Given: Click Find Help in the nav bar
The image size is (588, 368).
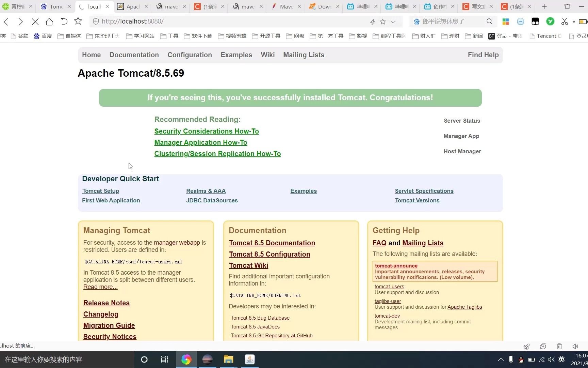Looking at the screenshot, I should (483, 55).
